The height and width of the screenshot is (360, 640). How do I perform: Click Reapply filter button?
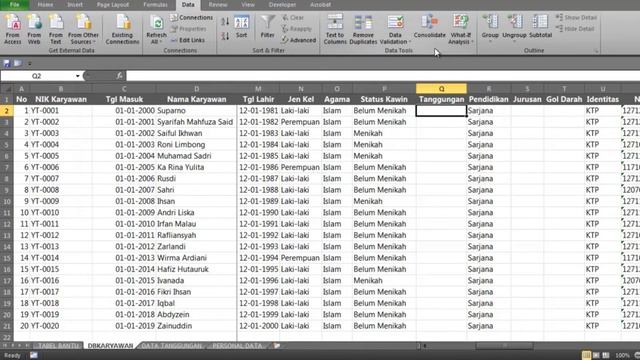pyautogui.click(x=297, y=29)
